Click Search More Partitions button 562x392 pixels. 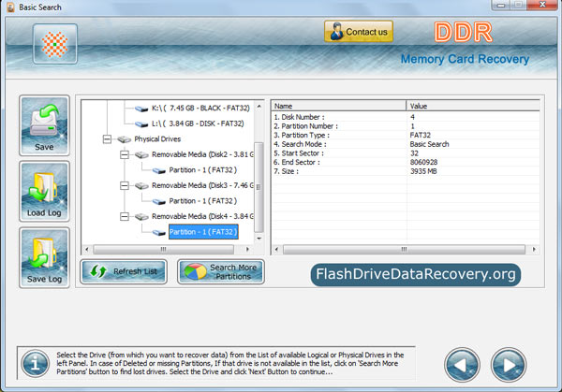point(221,271)
